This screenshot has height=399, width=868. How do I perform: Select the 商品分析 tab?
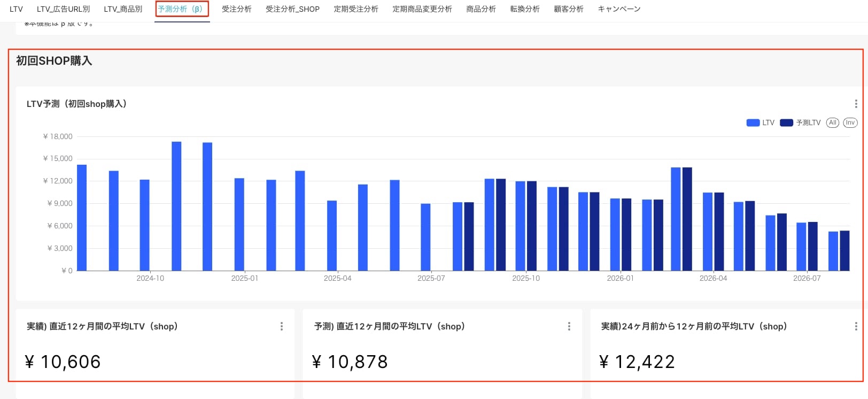click(x=480, y=9)
